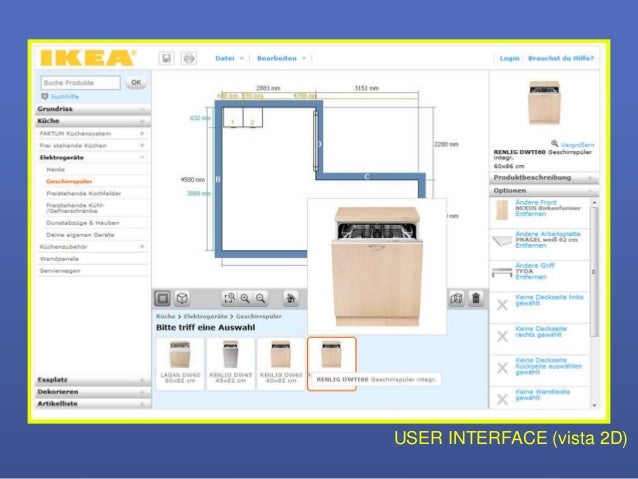Click X icon for Deckseite rechts
Screen dimensions: 638x479
pos(502,336)
